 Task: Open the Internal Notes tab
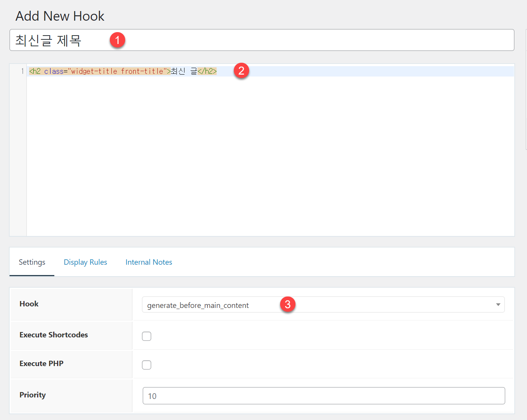[x=149, y=262]
